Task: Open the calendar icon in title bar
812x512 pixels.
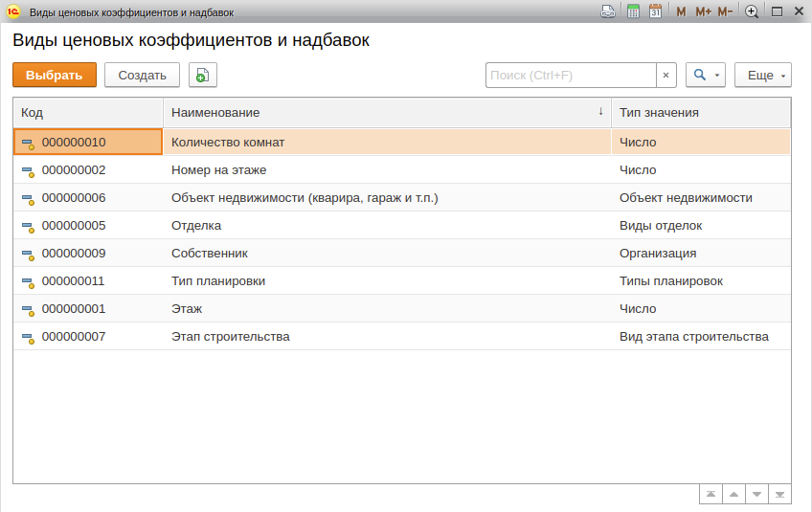Action: tap(655, 11)
